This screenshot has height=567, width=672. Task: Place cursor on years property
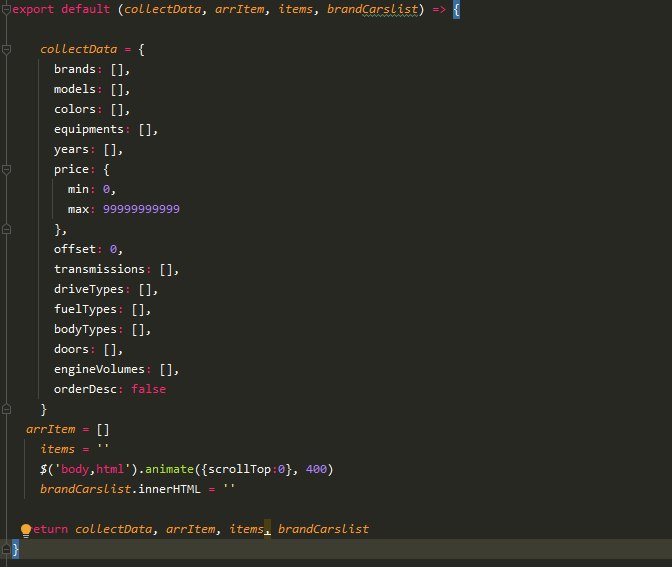coord(71,149)
